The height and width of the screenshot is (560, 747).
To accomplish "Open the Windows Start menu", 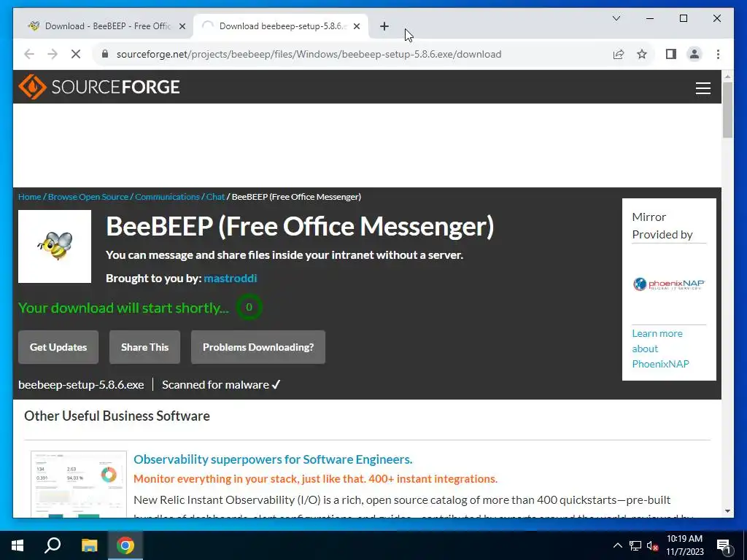I will [18, 545].
